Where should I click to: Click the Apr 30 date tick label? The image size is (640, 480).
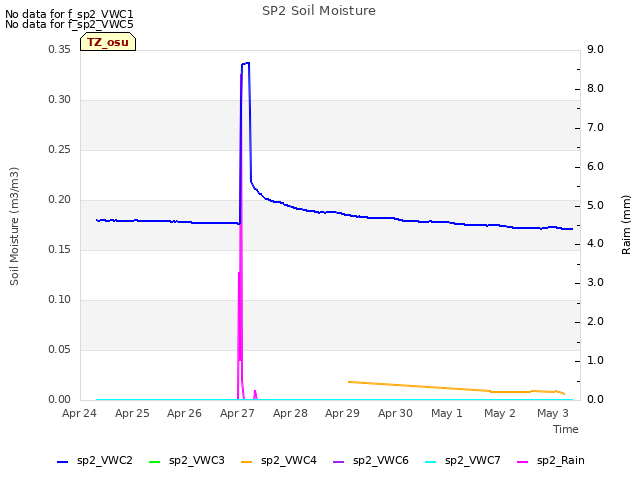click(x=396, y=413)
